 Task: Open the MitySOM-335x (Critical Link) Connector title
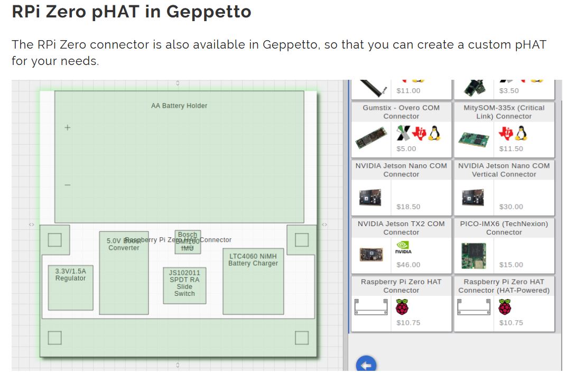(x=504, y=112)
